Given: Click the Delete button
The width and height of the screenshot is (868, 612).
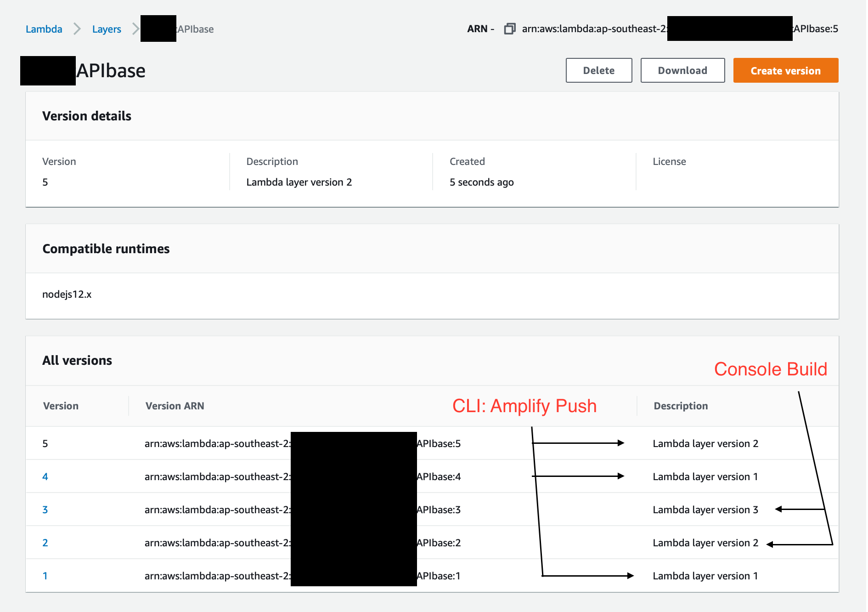Looking at the screenshot, I should click(599, 70).
